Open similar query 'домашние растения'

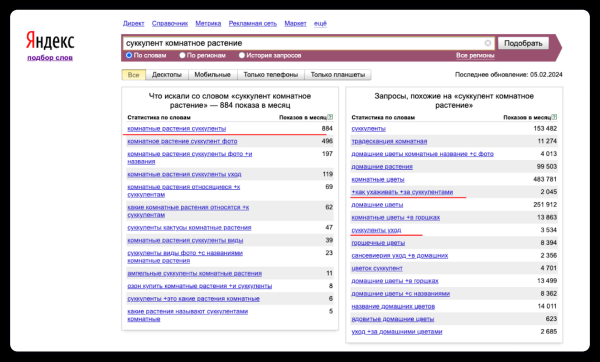(x=382, y=166)
